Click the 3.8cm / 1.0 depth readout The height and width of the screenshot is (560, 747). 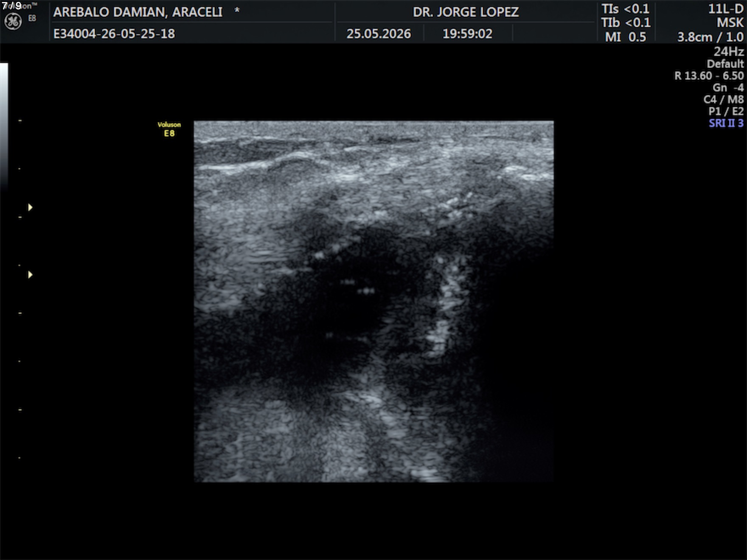coord(710,37)
